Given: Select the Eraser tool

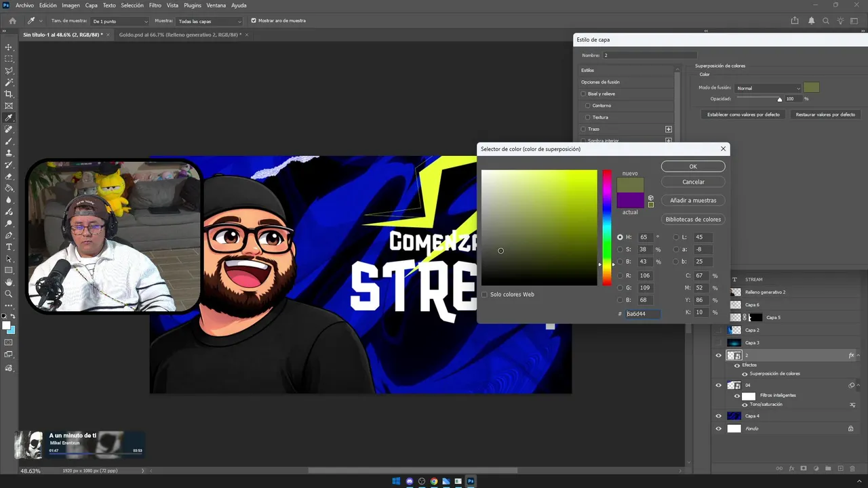Looking at the screenshot, I should [9, 176].
